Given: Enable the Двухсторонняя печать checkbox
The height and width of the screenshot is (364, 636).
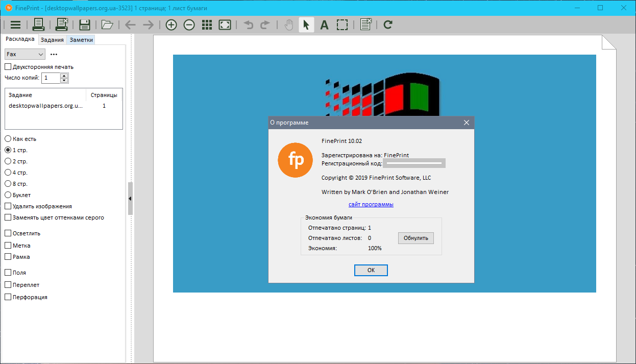Looking at the screenshot, I should (8, 67).
